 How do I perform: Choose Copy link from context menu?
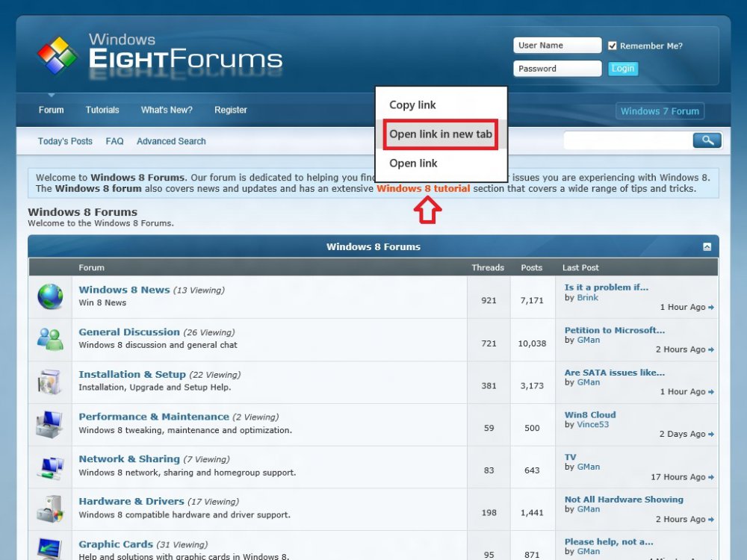pyautogui.click(x=412, y=105)
